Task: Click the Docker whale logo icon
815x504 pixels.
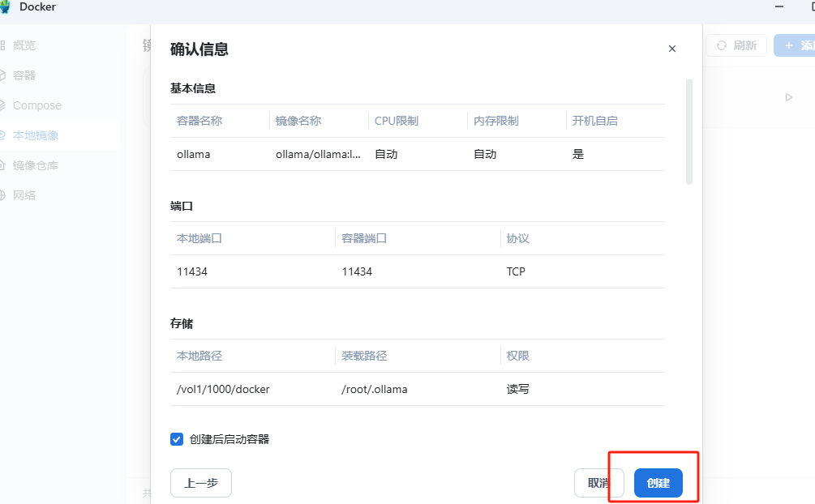Action: tap(4, 6)
